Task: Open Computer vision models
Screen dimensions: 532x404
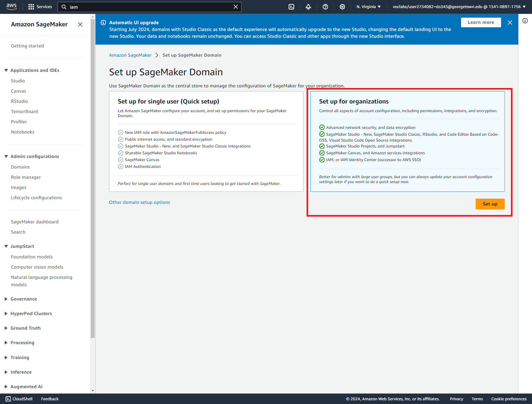Action: 37,267
